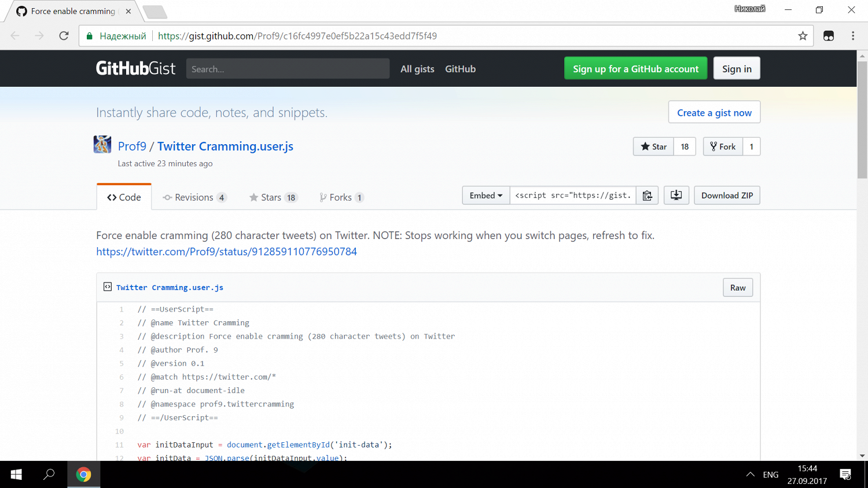The height and width of the screenshot is (488, 868).
Task: Reload the page using the refresh icon
Action: (64, 36)
